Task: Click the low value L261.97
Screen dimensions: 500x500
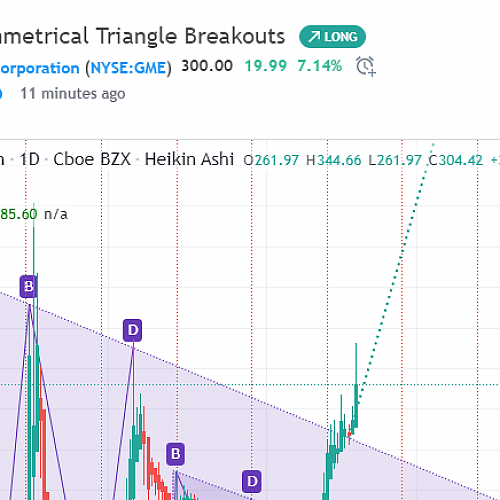Action: tap(395, 160)
